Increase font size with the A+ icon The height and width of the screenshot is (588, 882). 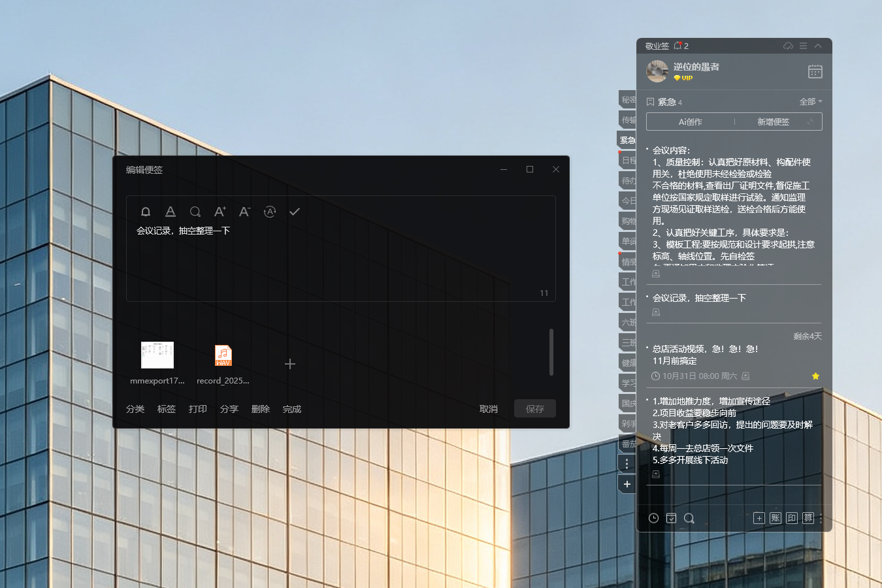(x=220, y=212)
